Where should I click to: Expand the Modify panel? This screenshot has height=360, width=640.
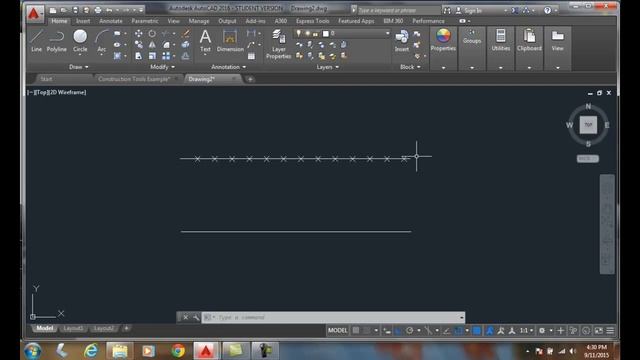[162, 67]
